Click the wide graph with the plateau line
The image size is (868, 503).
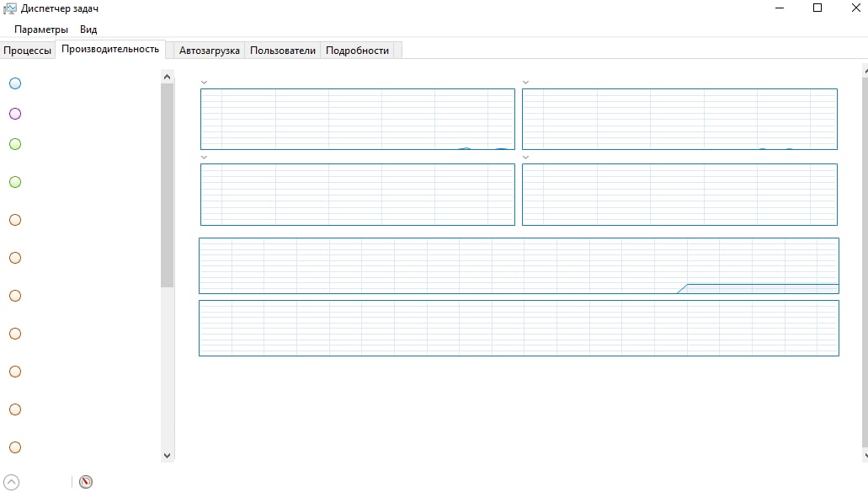point(519,266)
